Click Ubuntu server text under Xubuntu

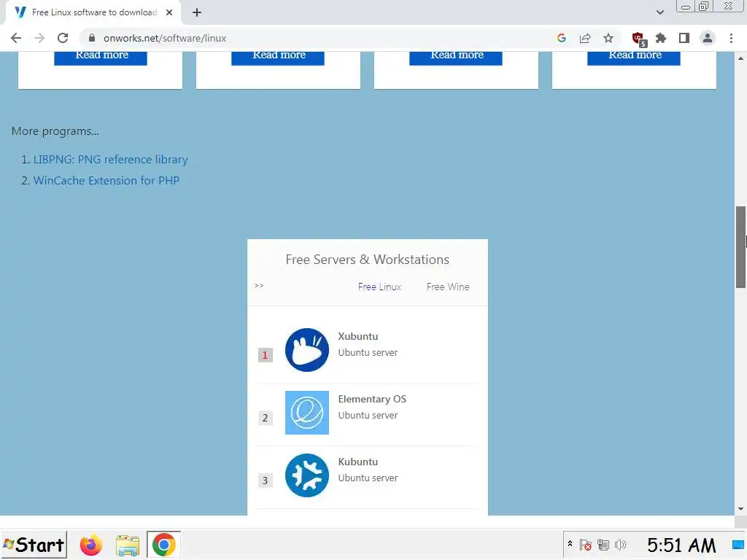(x=368, y=352)
